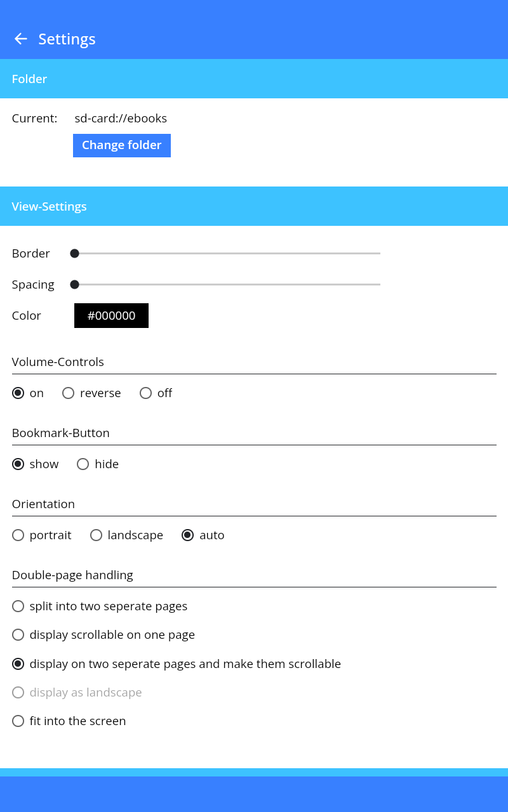Select show for Bookmark-Button
Screen dimensions: 508x812
18,464
